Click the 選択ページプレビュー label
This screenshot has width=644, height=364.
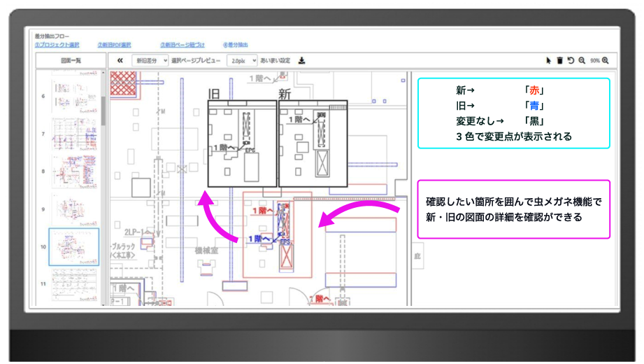(x=196, y=60)
